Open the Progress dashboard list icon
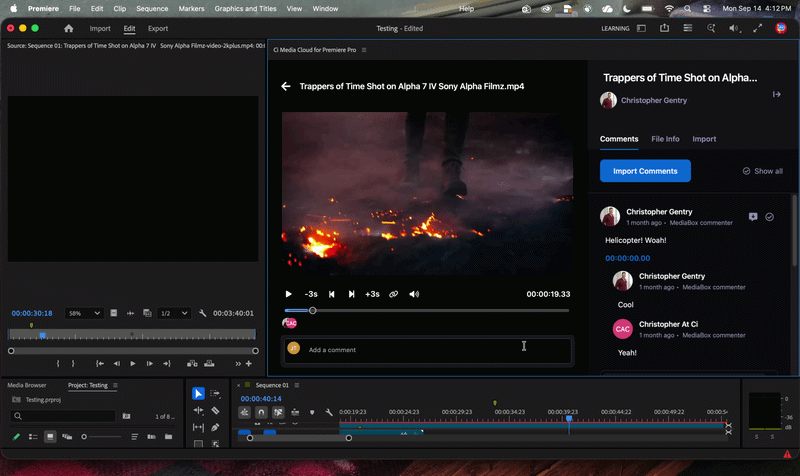Screen dimensions: 800x476 (x=688, y=28)
